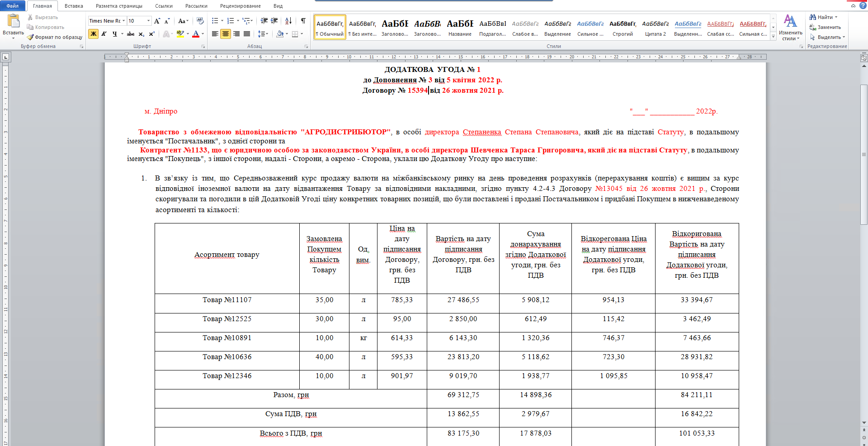Click the subscript x₂ icon
The height and width of the screenshot is (446, 868).
point(141,34)
